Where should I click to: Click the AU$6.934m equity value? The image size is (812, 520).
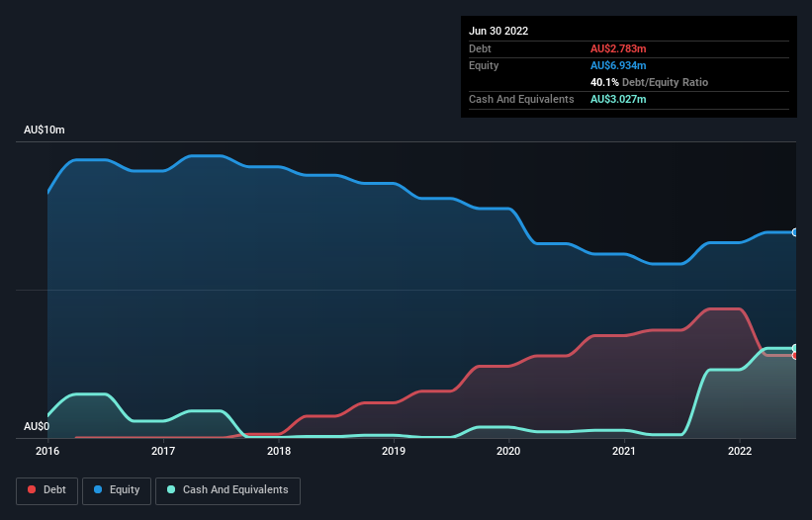[x=618, y=65]
